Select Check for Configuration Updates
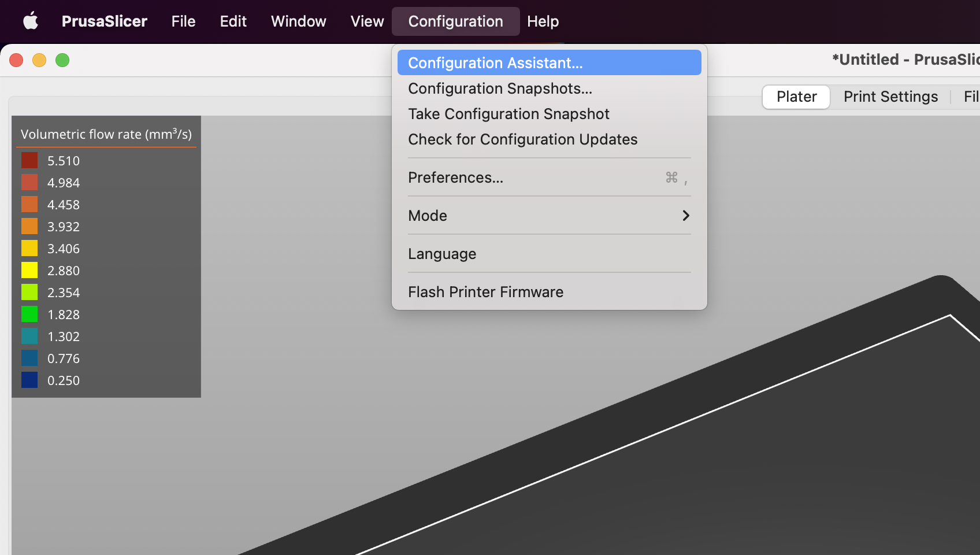Screen dimensions: 980x555 (x=549, y=139)
